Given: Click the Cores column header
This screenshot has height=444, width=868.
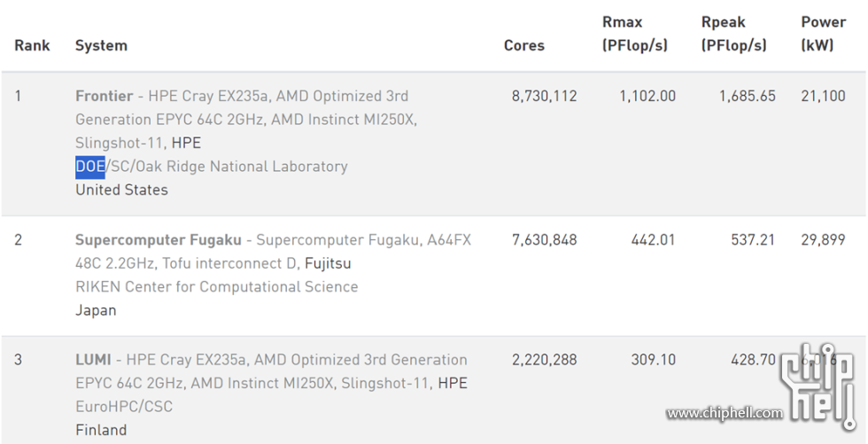Looking at the screenshot, I should (x=524, y=45).
